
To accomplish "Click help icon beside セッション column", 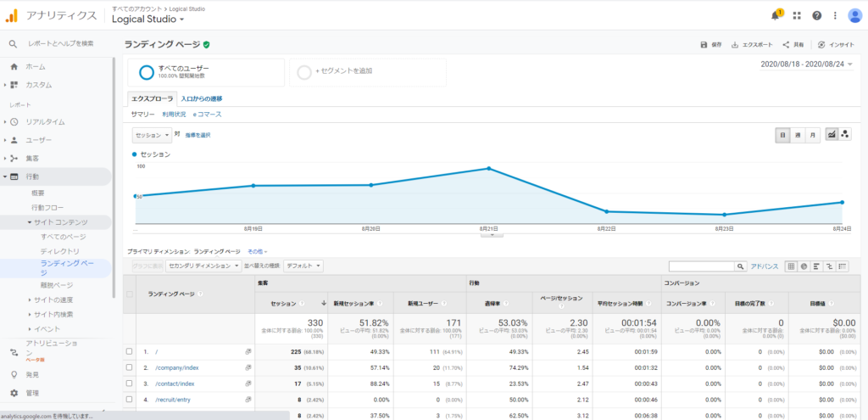I will coord(303,304).
